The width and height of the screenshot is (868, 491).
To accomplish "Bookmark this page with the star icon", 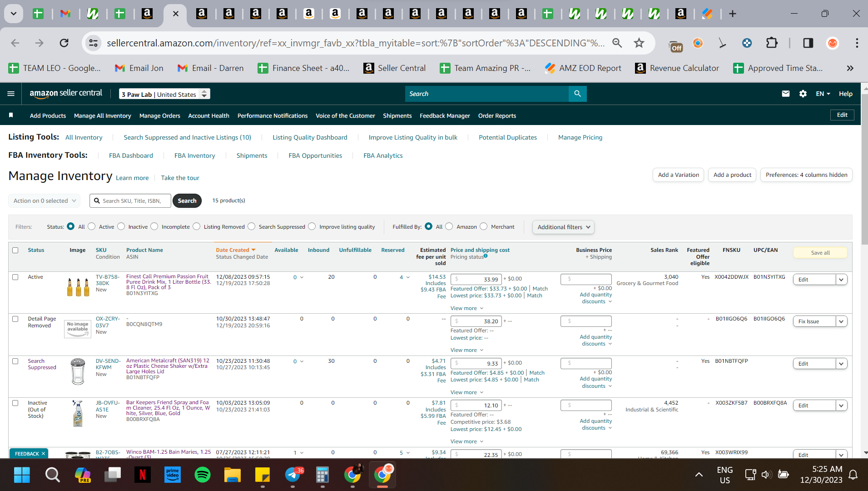I will (639, 43).
